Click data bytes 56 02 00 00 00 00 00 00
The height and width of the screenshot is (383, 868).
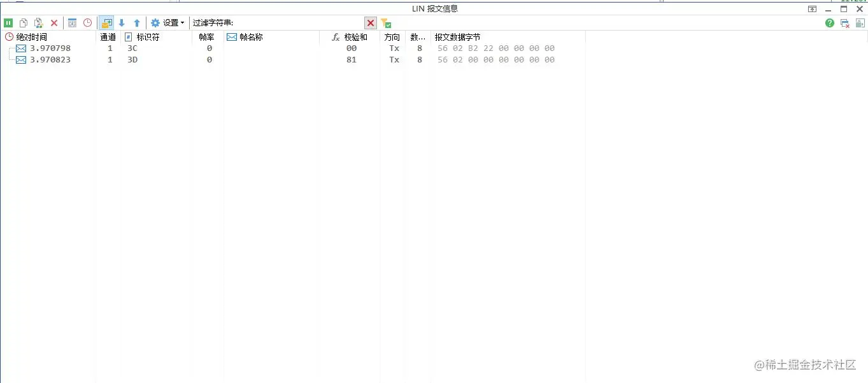point(496,60)
